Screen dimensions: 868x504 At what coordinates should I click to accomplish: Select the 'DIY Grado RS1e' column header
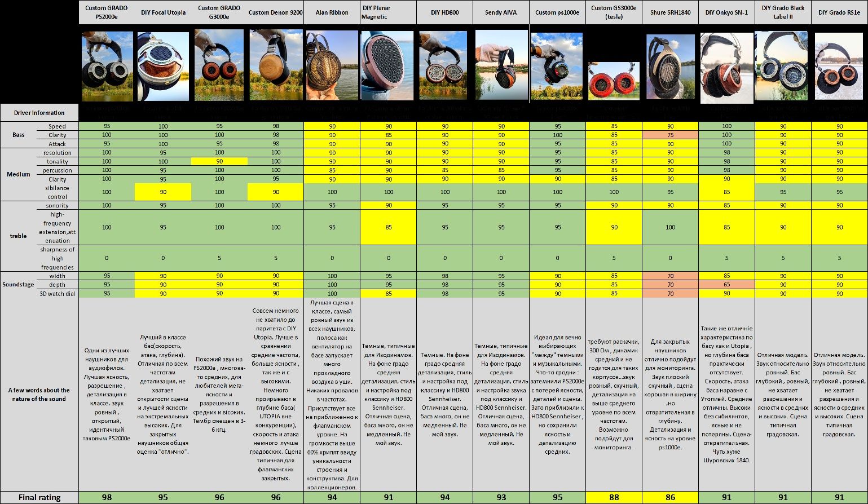pyautogui.click(x=839, y=12)
